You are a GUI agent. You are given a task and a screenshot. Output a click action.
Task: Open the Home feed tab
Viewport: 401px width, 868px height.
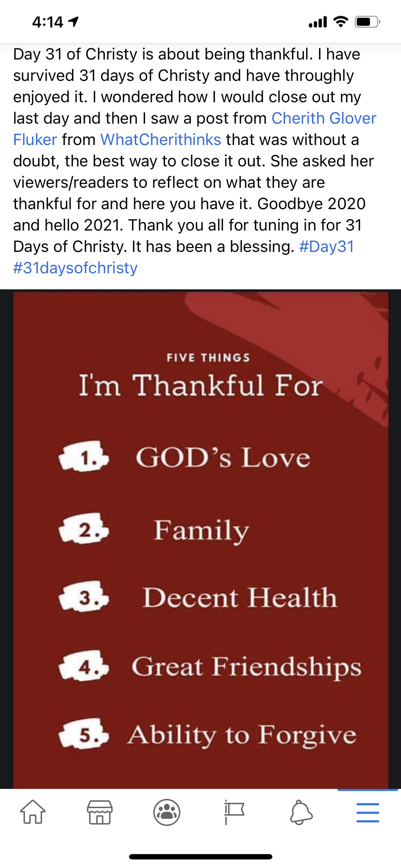click(33, 812)
